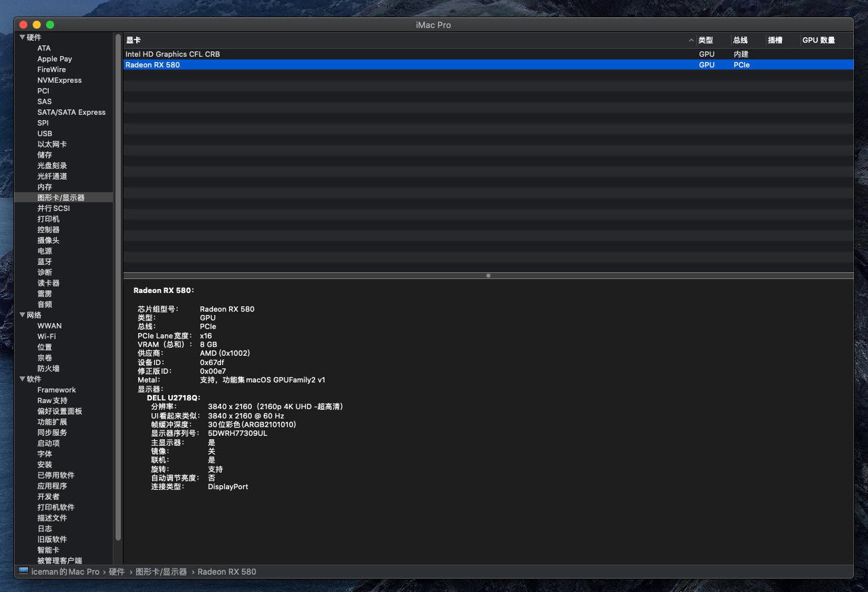Open 电源 hardware entry
Image resolution: width=868 pixels, height=592 pixels.
coord(45,251)
